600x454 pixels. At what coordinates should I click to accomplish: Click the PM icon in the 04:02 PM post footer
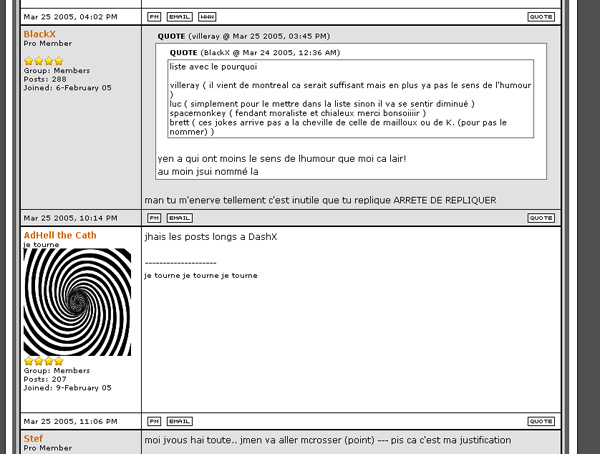(153, 17)
